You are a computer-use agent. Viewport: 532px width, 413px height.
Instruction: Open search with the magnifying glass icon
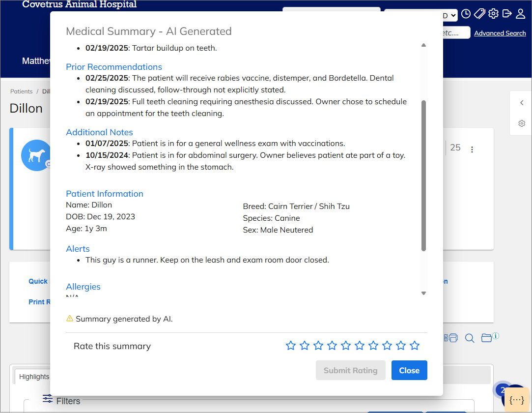(469, 338)
